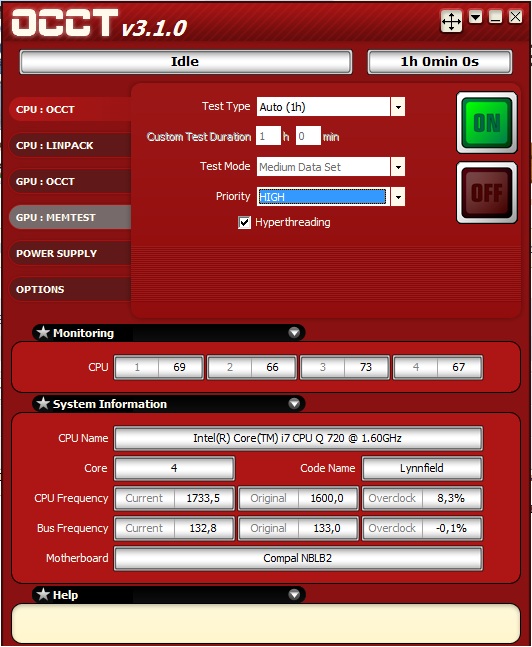The image size is (532, 647).
Task: Open the OPTIONS tab
Action: pos(70,289)
